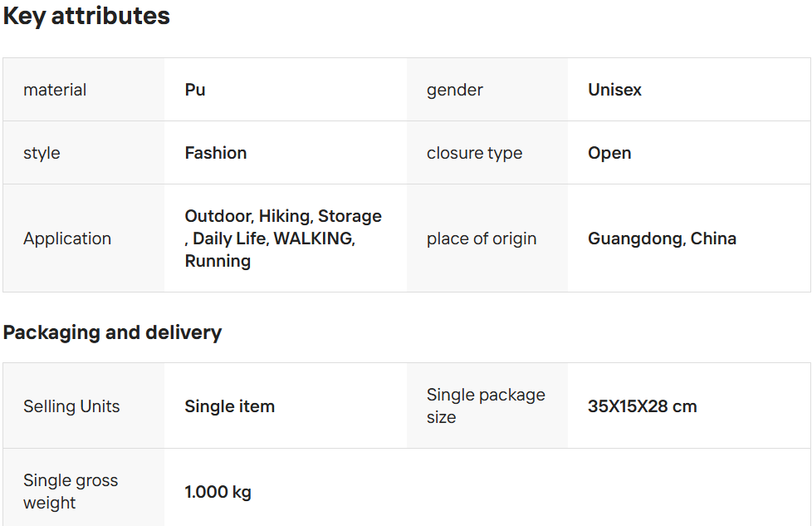This screenshot has width=812, height=526.
Task: Click the Packaging and delivery heading
Action: point(112,332)
